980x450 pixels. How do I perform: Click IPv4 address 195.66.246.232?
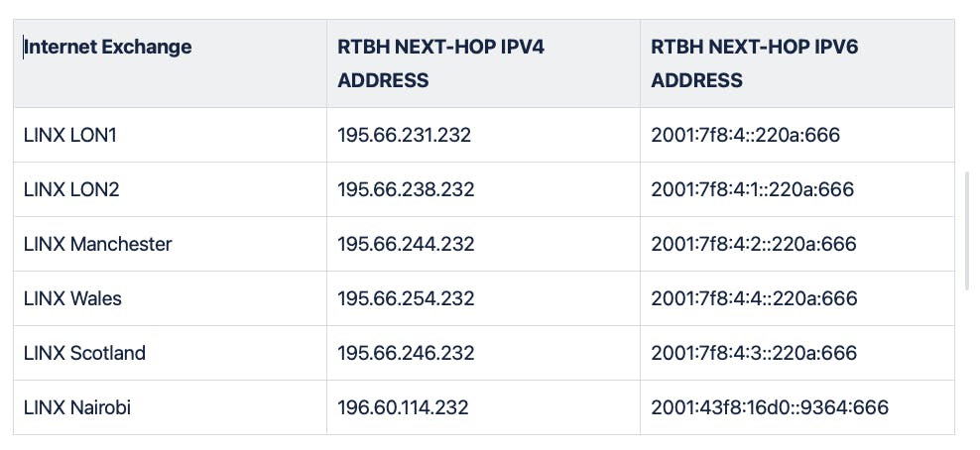[x=406, y=353]
